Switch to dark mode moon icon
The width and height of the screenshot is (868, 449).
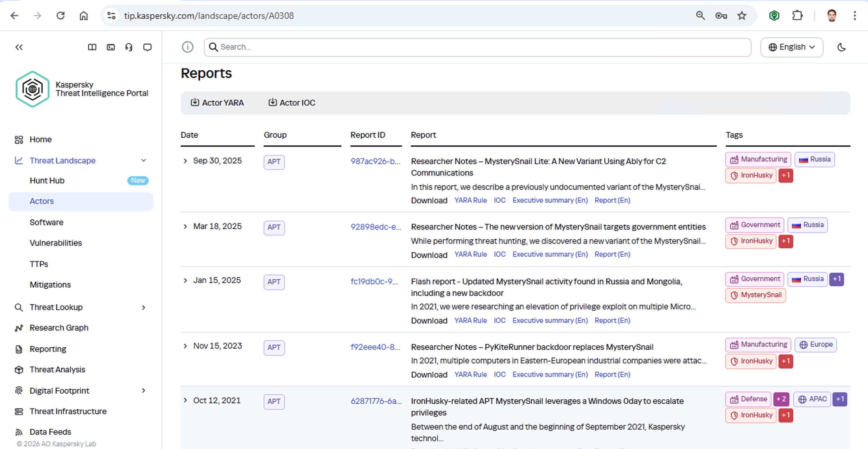(x=841, y=47)
